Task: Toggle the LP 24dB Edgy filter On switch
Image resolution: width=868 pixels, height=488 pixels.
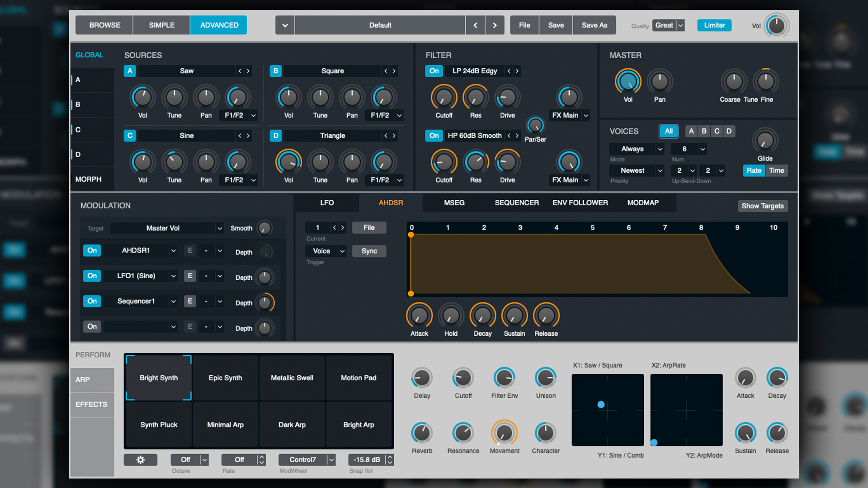Action: (434, 71)
